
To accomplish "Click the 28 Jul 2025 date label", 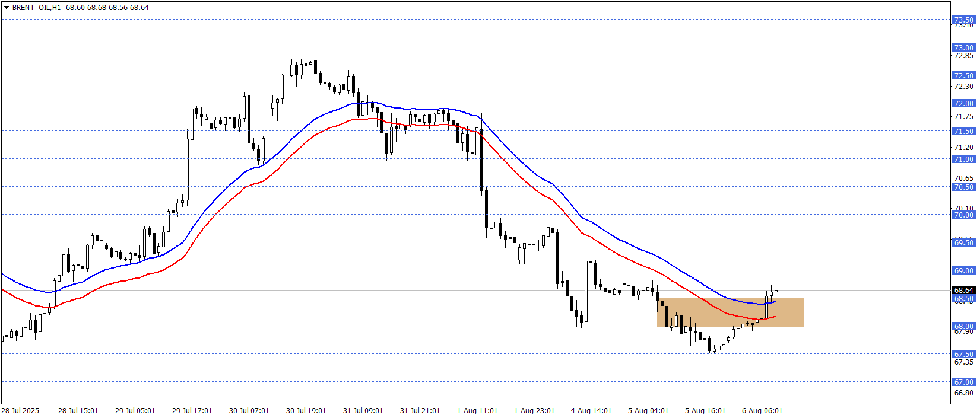I will 20,410.
